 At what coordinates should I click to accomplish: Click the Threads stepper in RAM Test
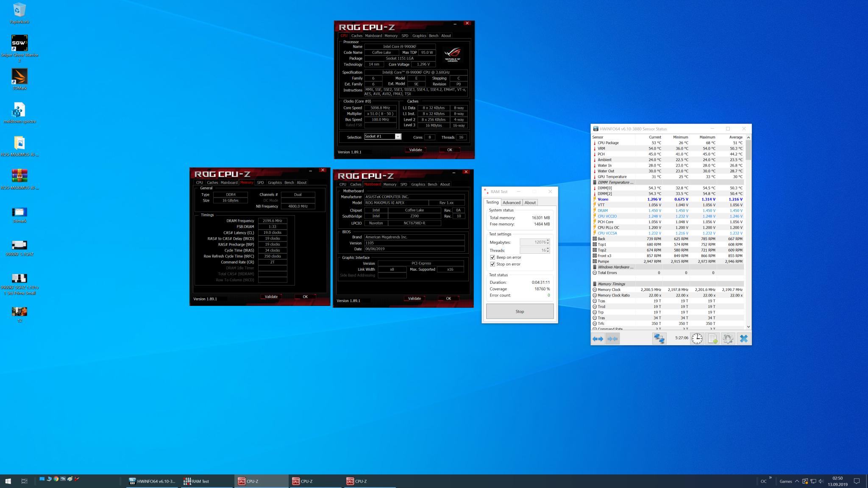point(548,250)
